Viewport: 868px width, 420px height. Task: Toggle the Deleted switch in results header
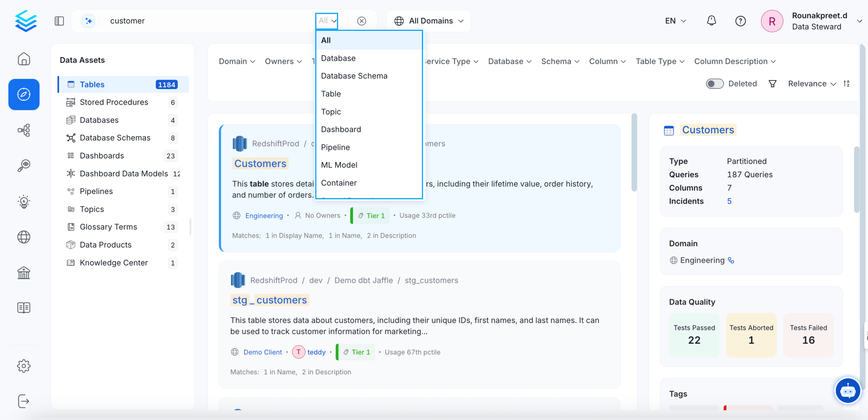[x=715, y=83]
